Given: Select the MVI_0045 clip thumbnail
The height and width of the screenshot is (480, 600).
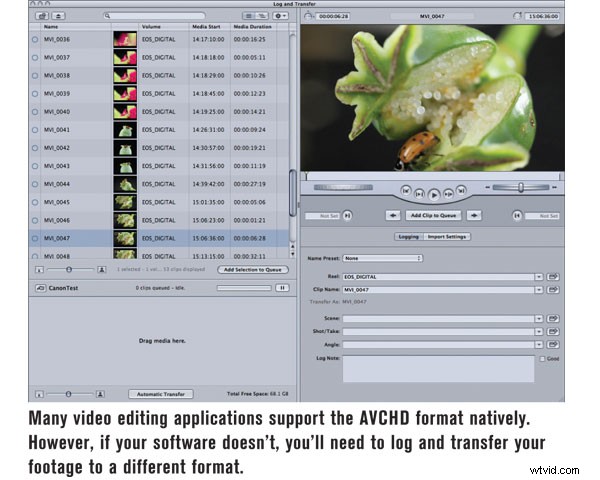Looking at the screenshot, I should point(125,202).
